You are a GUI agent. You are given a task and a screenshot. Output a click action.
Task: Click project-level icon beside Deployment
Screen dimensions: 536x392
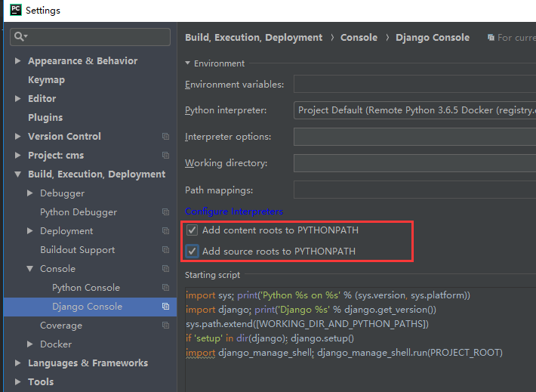(166, 231)
